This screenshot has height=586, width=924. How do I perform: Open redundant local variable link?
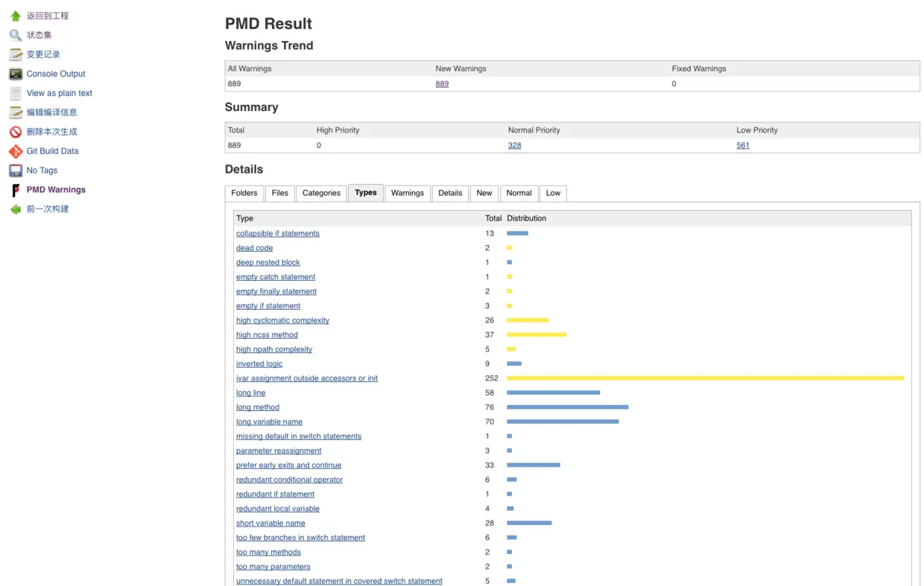[x=278, y=509]
